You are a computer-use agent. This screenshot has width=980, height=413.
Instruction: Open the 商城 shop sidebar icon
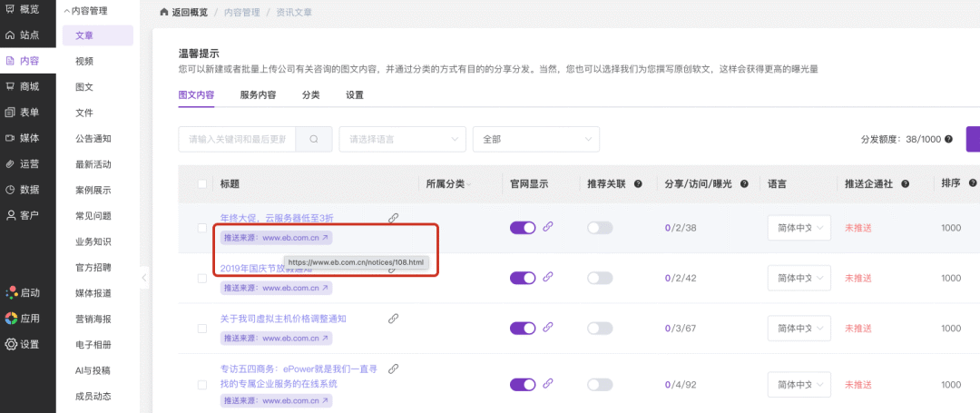click(10, 86)
